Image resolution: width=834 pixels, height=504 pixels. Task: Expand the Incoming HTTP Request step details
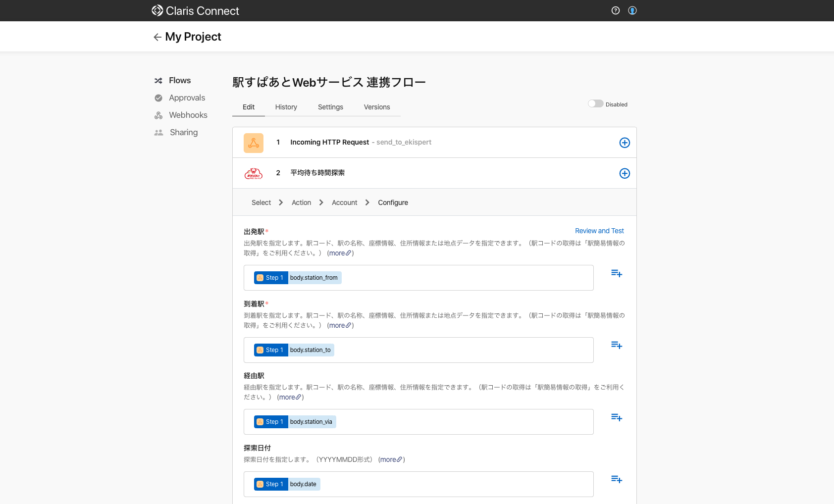(x=329, y=142)
